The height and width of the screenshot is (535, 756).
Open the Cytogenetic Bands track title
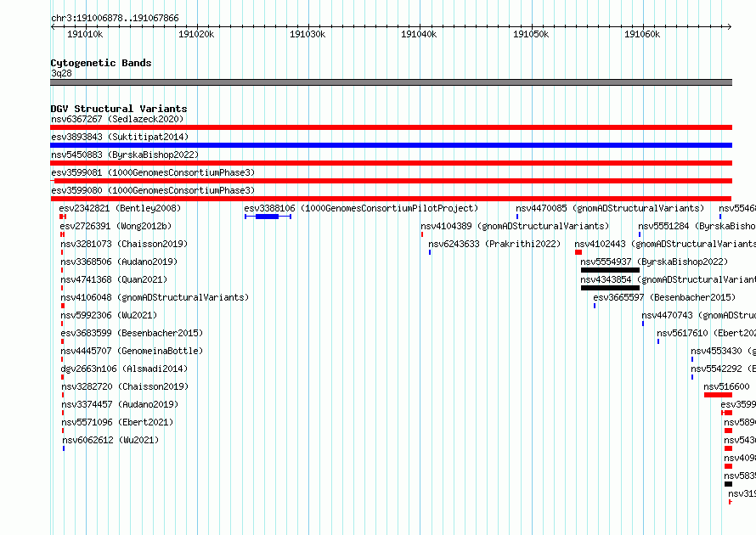pos(101,63)
